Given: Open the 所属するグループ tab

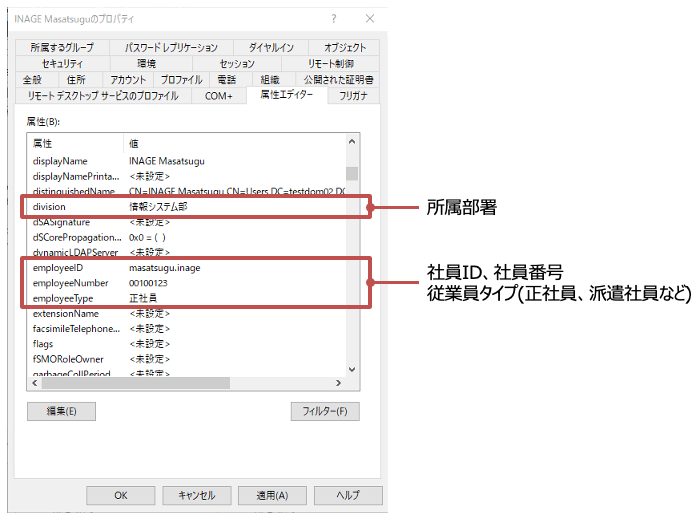Looking at the screenshot, I should [x=62, y=47].
